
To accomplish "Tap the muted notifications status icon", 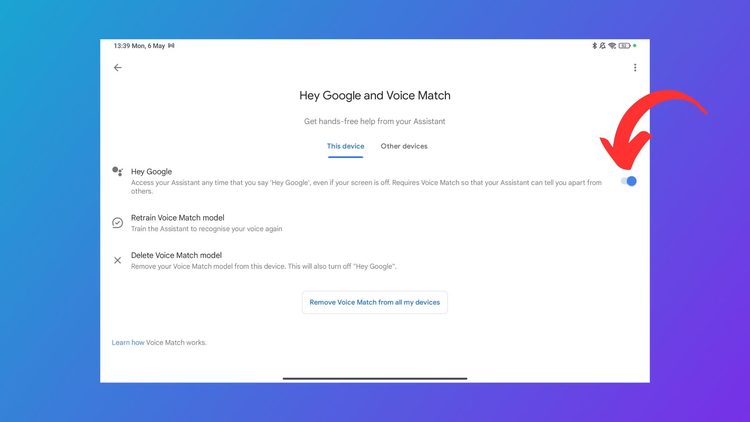I will [602, 46].
